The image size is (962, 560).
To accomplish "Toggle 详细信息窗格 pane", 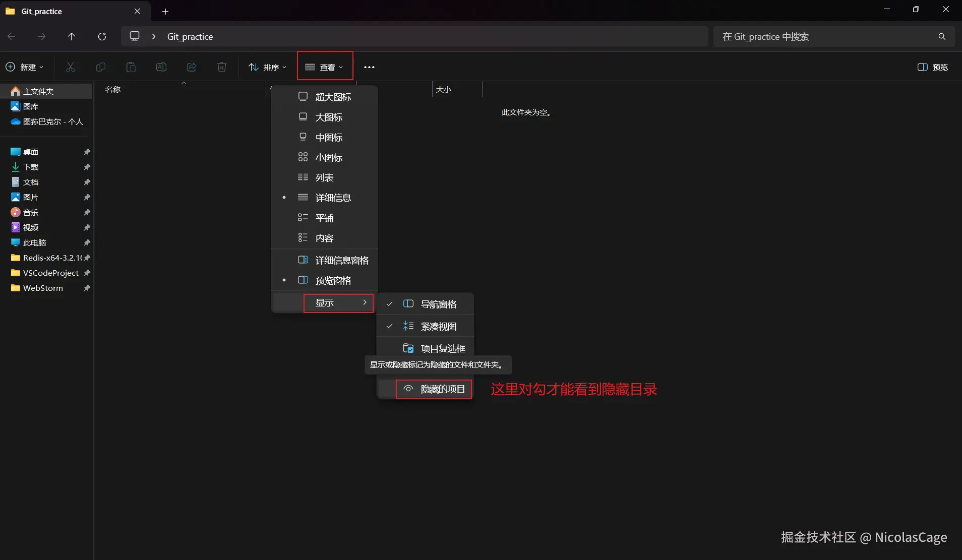I will pyautogui.click(x=325, y=260).
